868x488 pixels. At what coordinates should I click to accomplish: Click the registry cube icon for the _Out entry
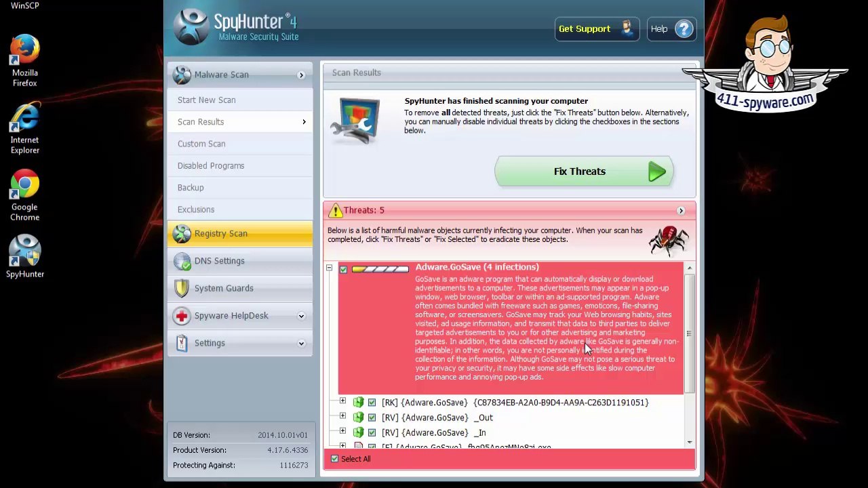click(x=358, y=418)
